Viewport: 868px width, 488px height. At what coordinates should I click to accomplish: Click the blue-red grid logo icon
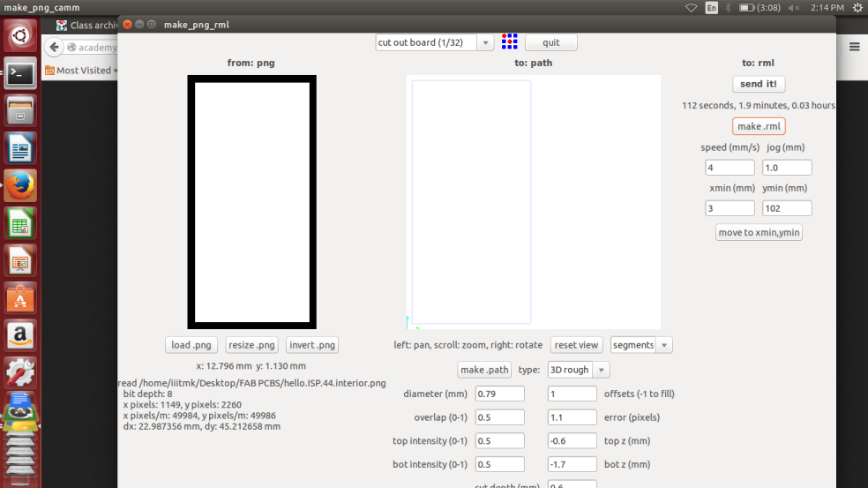(509, 41)
